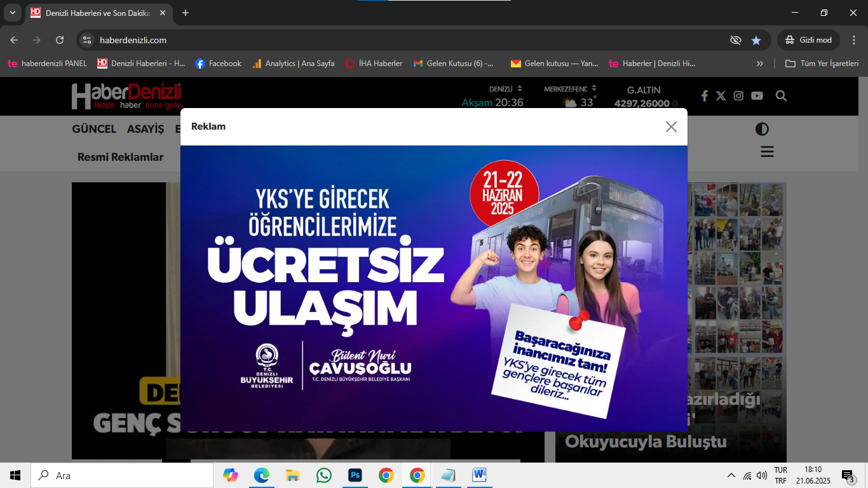Viewport: 868px width, 488px height.
Task: Open HaberDenizli Instagram icon
Action: (738, 96)
